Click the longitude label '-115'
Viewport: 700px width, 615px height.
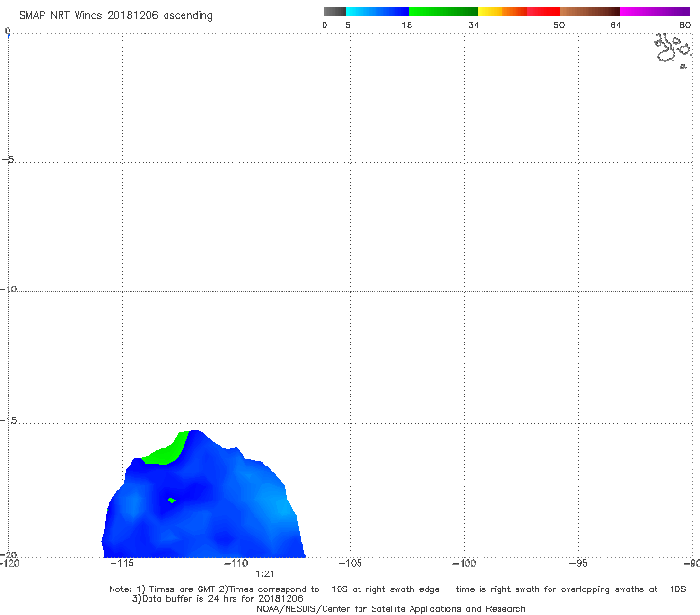click(122, 563)
